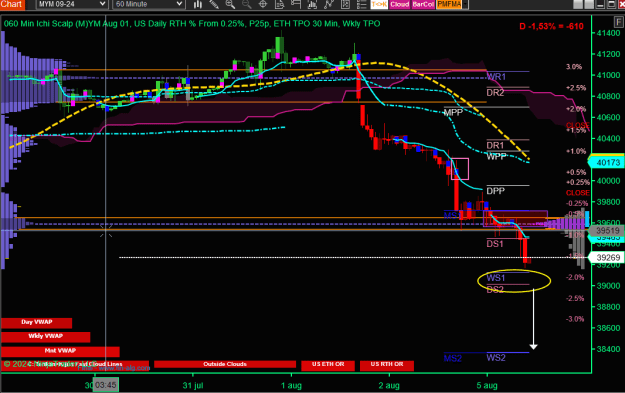Screen dimensions: 625x393
Task: Toggle the Cloud toolbar button
Action: coord(399,4)
